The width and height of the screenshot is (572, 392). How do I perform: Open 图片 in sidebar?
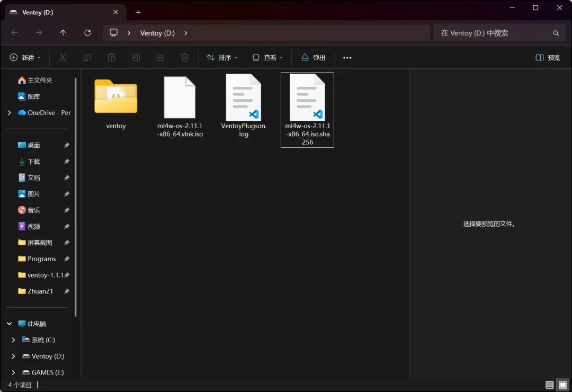pyautogui.click(x=29, y=194)
